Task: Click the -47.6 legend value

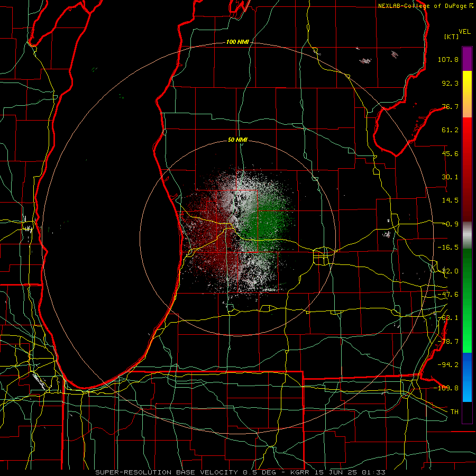Action: [x=448, y=295]
